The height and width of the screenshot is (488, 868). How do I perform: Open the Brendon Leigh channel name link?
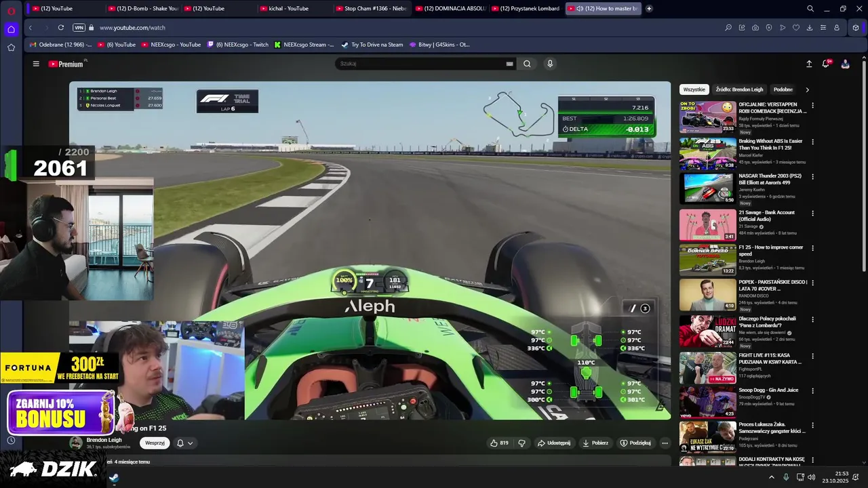click(104, 440)
